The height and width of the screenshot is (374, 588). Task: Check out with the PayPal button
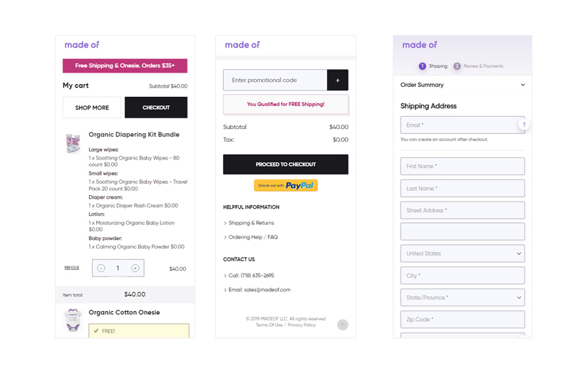(286, 185)
